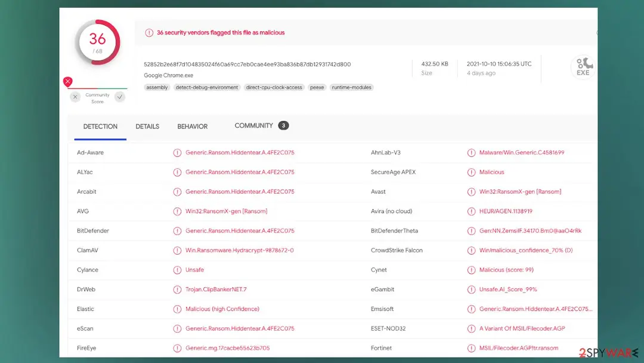Click the SecureAge APEX vendor name
This screenshot has height=363, width=644.
[393, 173]
